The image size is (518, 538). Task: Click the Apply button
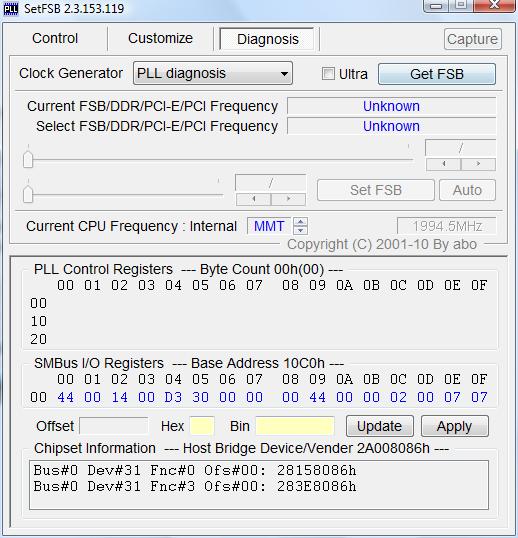pos(455,426)
